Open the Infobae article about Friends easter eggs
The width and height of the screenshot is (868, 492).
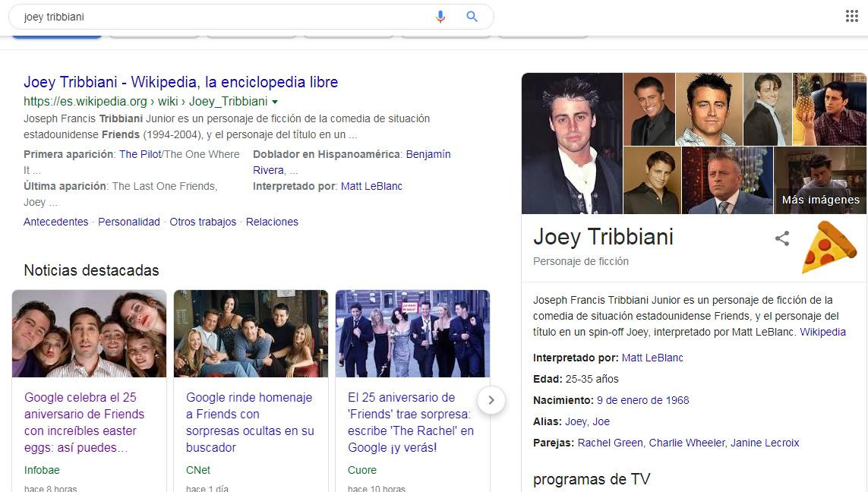(84, 422)
